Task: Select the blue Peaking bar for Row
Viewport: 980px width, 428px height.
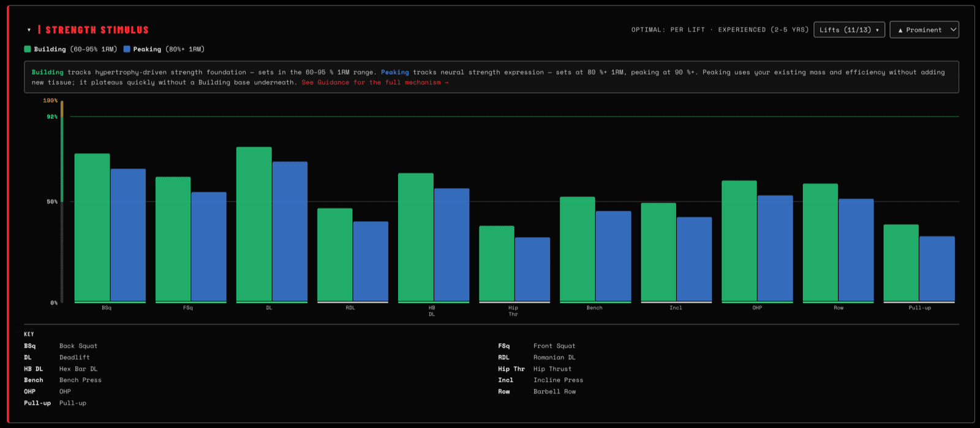Action: 856,250
